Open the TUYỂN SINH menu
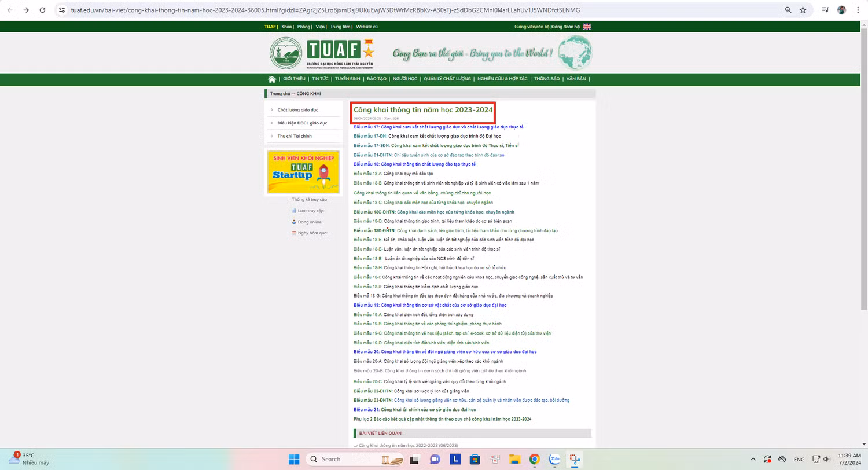The image size is (868, 470). (347, 79)
